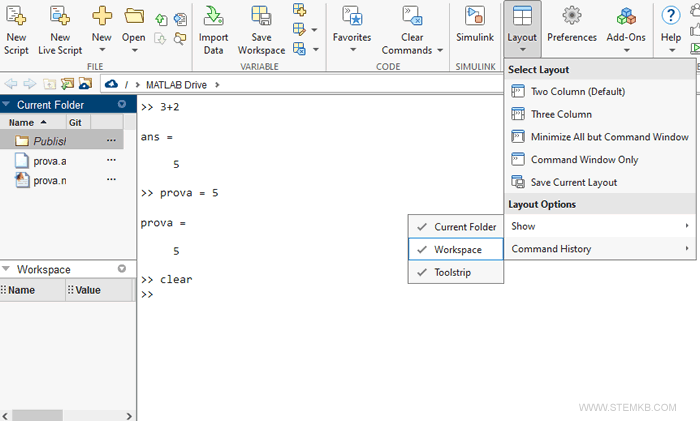Toggle Current Folder panel visibility
Viewport: 700px width, 421px height.
pos(456,227)
